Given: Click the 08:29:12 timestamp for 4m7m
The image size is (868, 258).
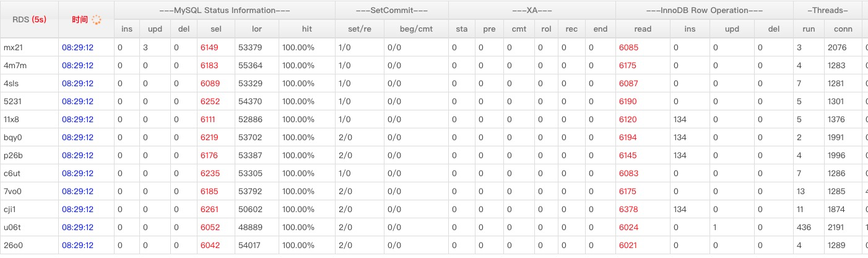Looking at the screenshot, I should (x=77, y=65).
